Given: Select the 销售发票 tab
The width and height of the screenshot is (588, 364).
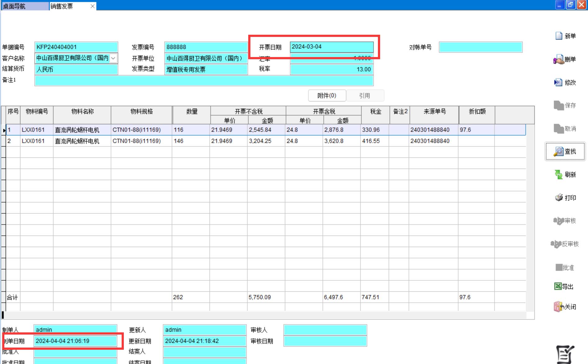Looking at the screenshot, I should click(68, 6).
